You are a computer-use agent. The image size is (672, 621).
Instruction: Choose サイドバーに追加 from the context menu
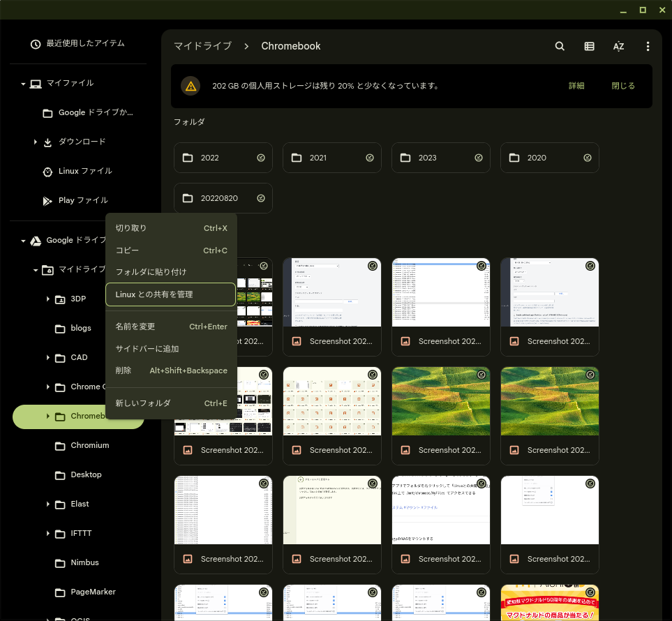coord(171,349)
